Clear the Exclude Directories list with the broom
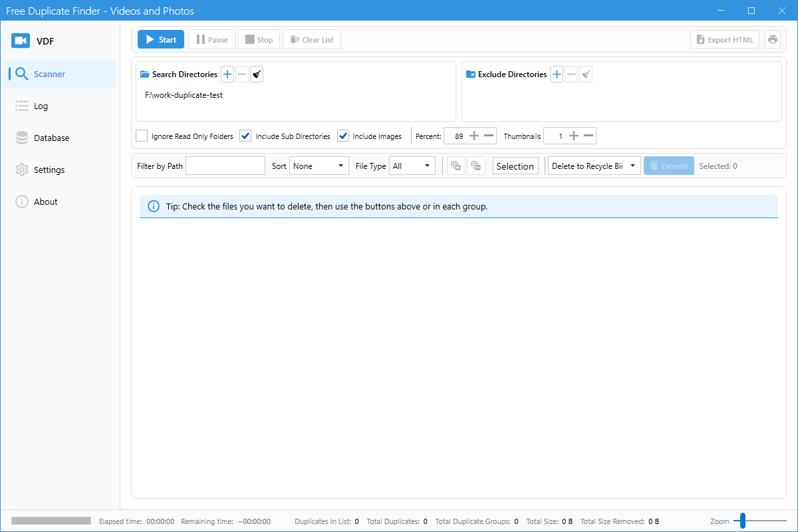 click(586, 74)
